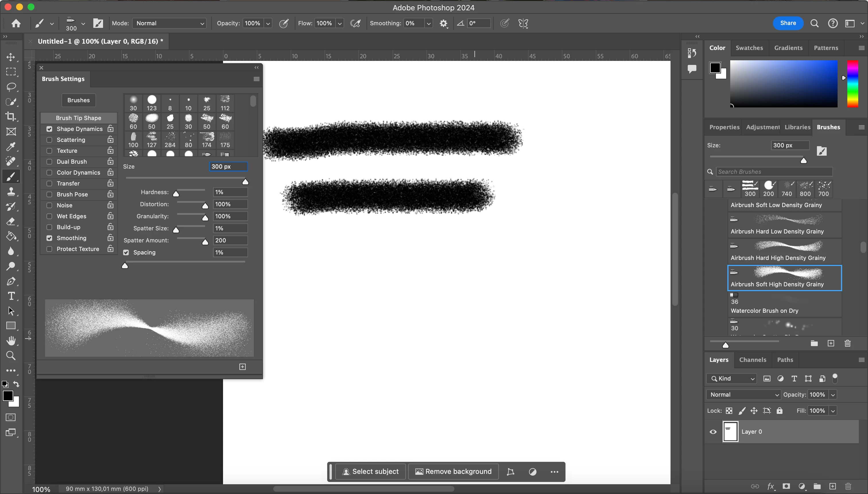Click the symmetry butterfly icon

point(523,24)
